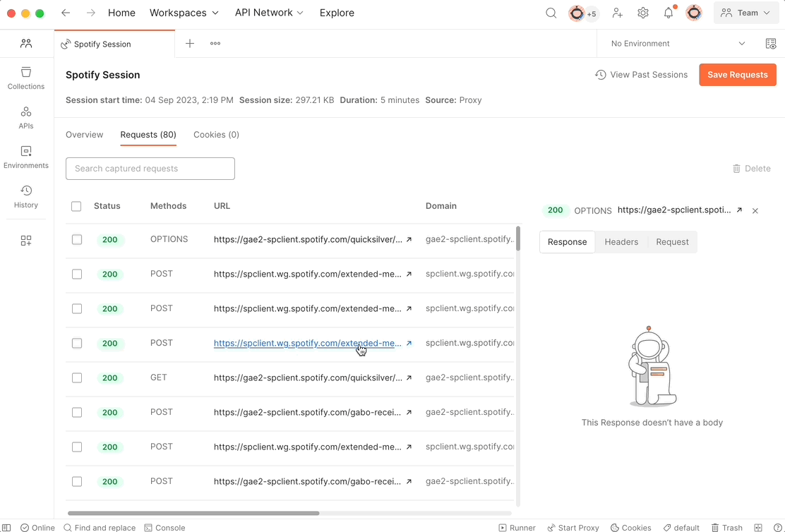Select the Requests (80) tab
Image resolution: width=785 pixels, height=532 pixels.
pyautogui.click(x=148, y=135)
